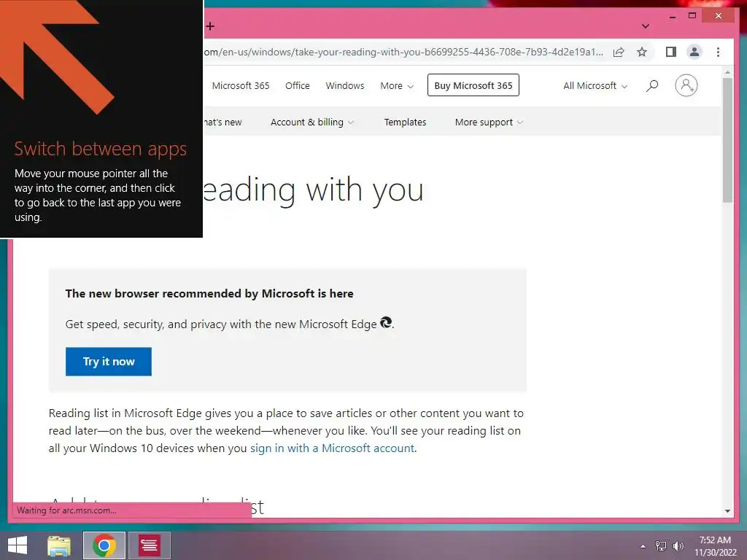The image size is (747, 560).
Task: Click the network tray icon
Action: tap(660, 546)
